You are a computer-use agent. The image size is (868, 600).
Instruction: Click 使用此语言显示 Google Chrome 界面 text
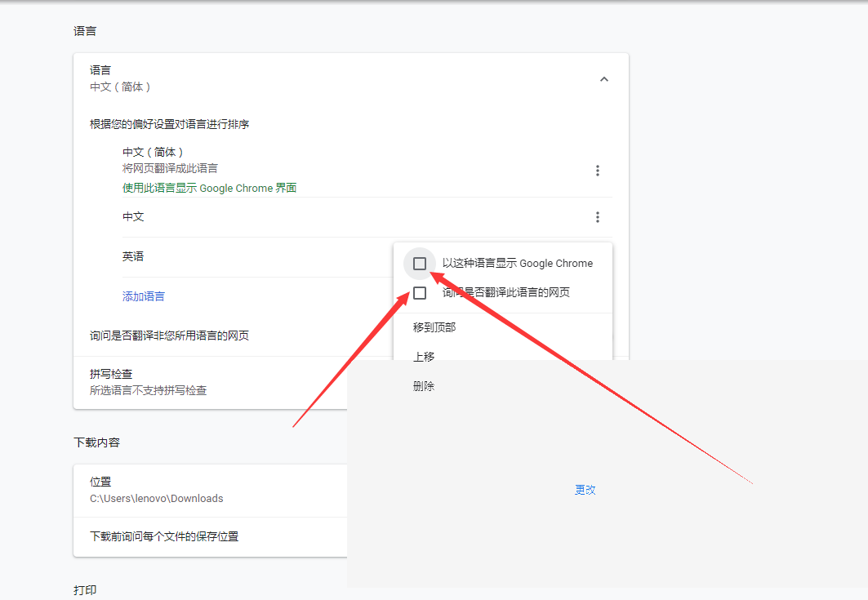click(209, 189)
